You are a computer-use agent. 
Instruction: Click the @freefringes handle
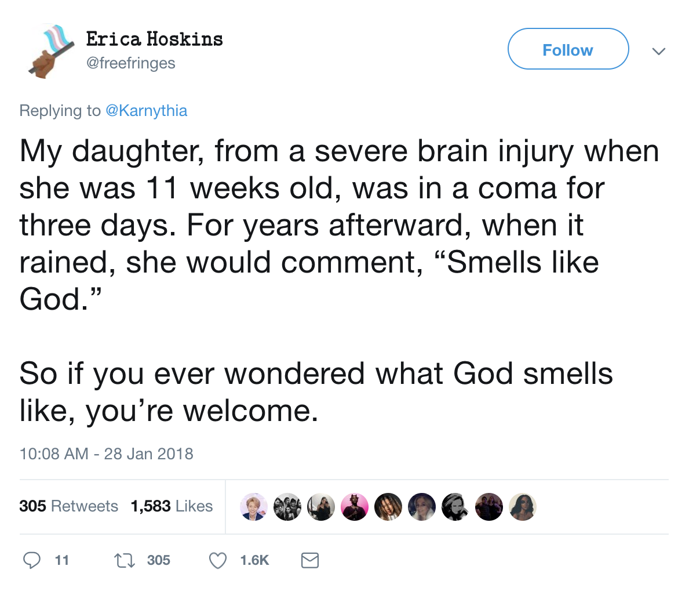[130, 63]
